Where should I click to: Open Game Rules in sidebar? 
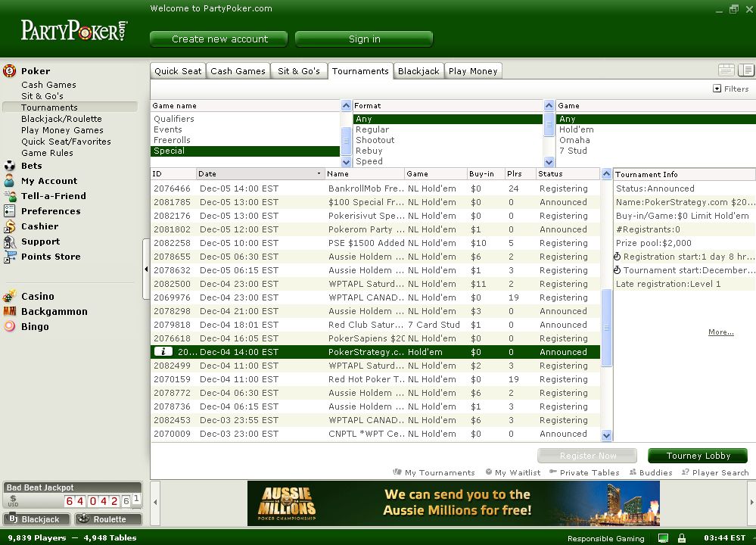(x=47, y=153)
